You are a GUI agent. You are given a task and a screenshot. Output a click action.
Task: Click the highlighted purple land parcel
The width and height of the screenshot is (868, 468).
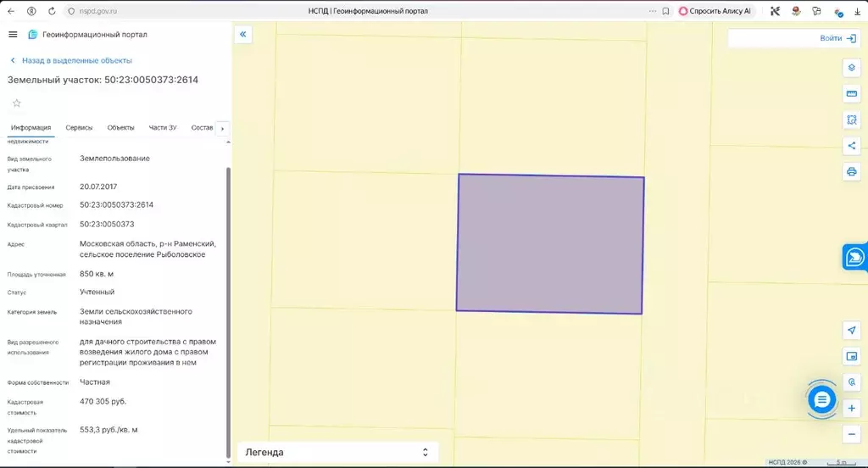pyautogui.click(x=550, y=244)
